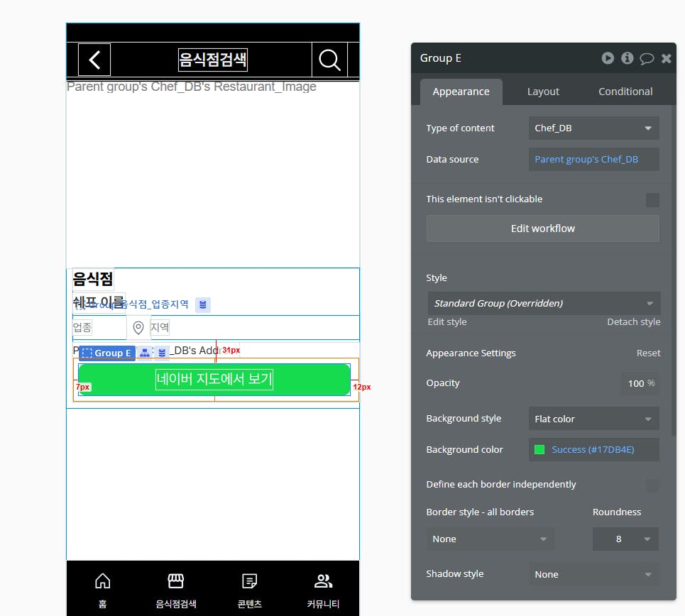Click the property panel vertical scrollbar
The image size is (685, 616).
coord(673,271)
